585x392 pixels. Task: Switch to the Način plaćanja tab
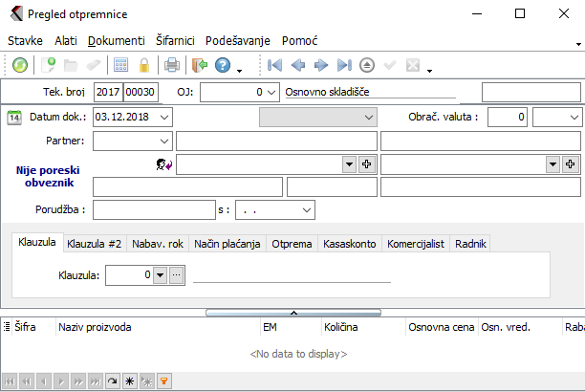[x=227, y=244]
